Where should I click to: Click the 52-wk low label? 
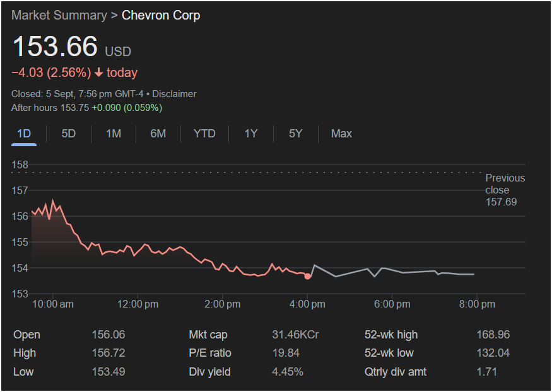389,353
